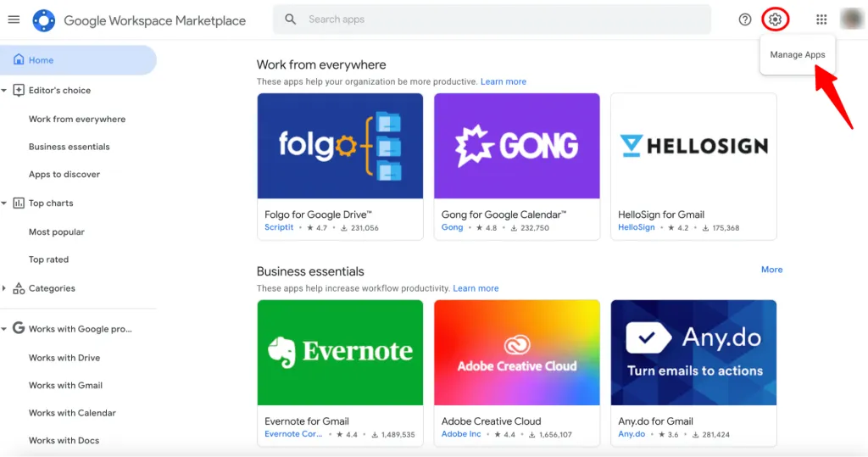The height and width of the screenshot is (457, 868).
Task: Click the Top charts bar icon
Action: point(19,203)
